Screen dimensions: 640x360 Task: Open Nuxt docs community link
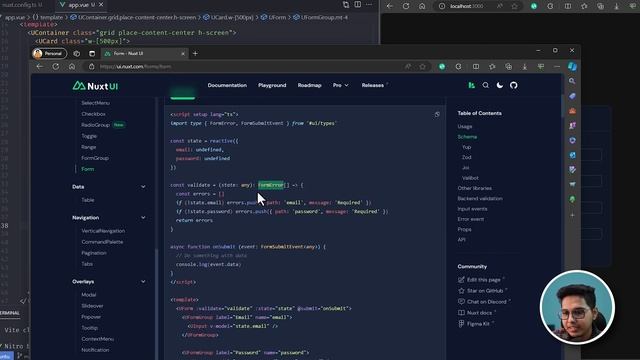pos(476,313)
